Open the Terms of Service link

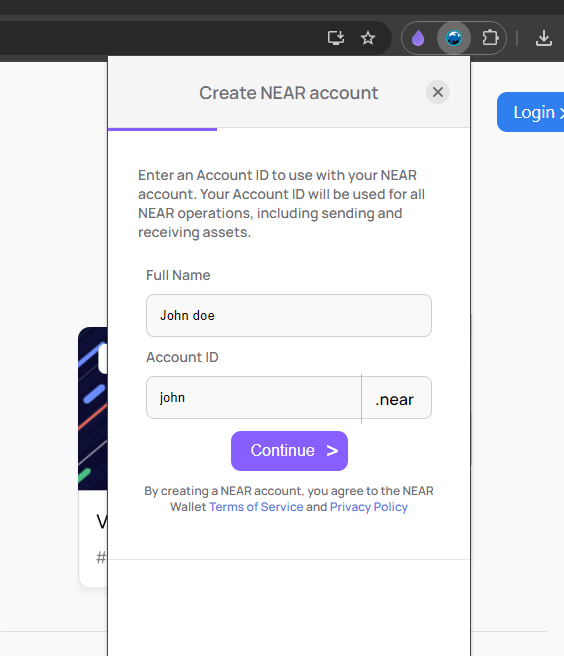click(256, 507)
